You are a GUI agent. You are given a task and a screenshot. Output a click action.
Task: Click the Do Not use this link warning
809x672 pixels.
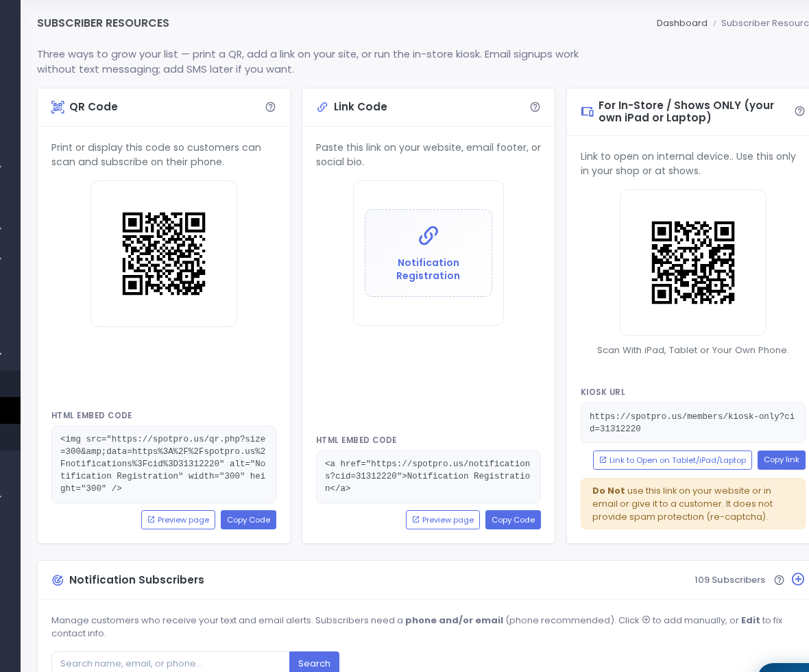tap(693, 504)
